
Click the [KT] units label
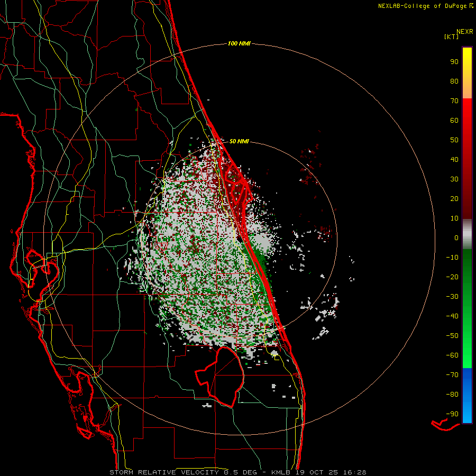(452, 36)
